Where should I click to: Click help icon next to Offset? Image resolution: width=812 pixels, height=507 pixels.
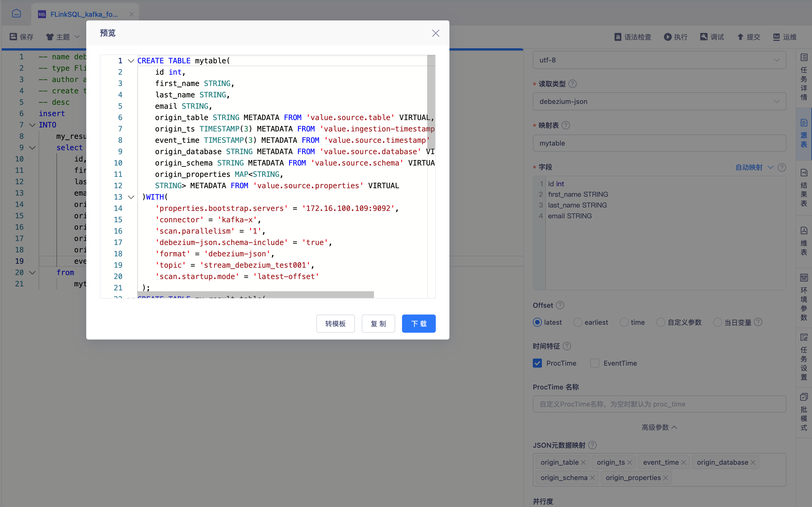point(560,305)
